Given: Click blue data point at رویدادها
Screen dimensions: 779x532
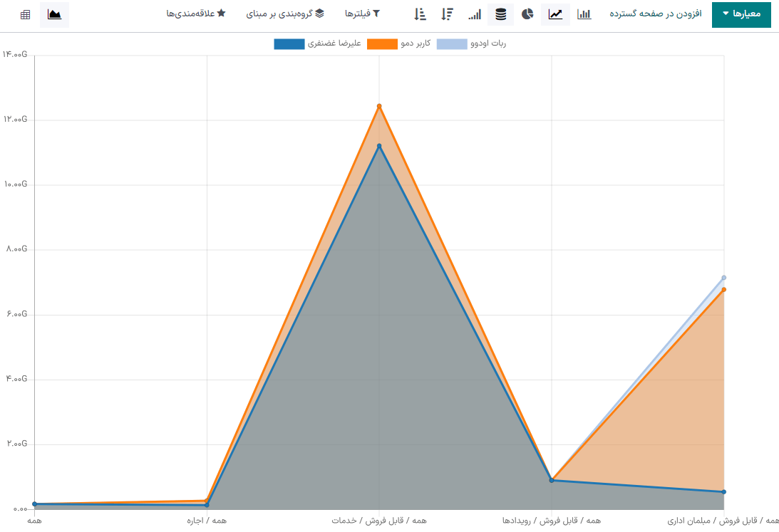Looking at the screenshot, I should tap(552, 480).
